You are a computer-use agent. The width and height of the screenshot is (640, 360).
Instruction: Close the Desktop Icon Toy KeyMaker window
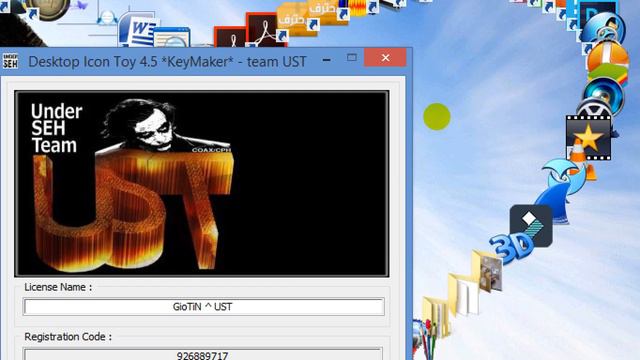[385, 58]
